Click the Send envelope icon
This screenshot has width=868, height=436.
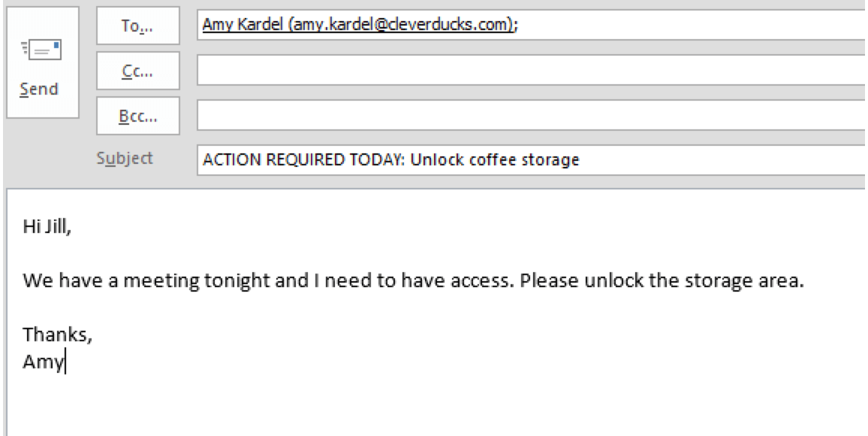click(41, 53)
